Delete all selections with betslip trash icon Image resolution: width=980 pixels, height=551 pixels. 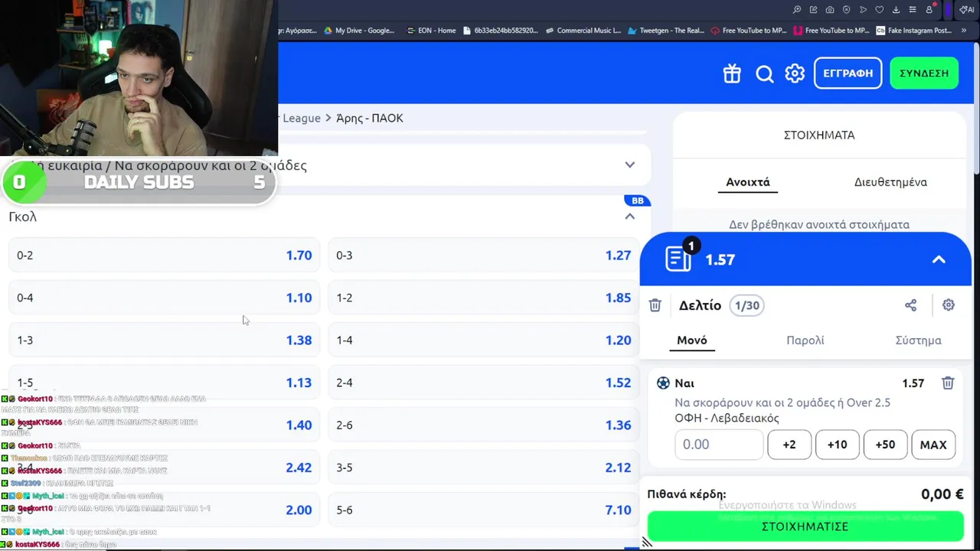pyautogui.click(x=655, y=305)
